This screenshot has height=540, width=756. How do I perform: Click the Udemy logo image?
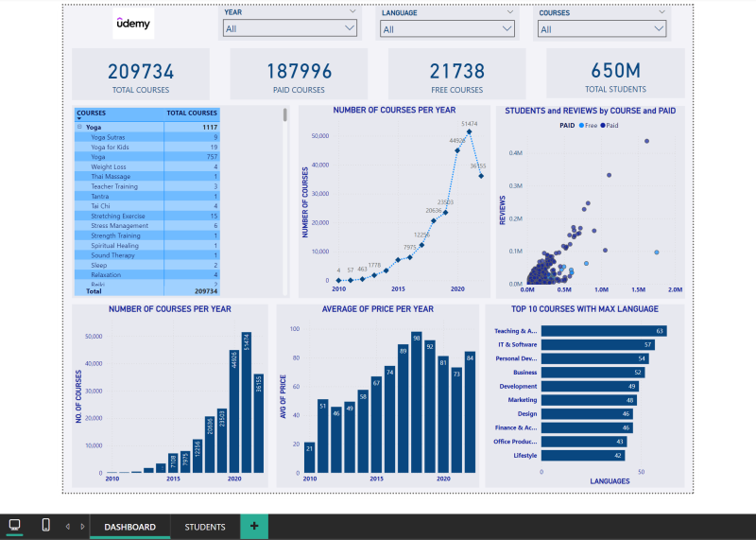(x=132, y=25)
